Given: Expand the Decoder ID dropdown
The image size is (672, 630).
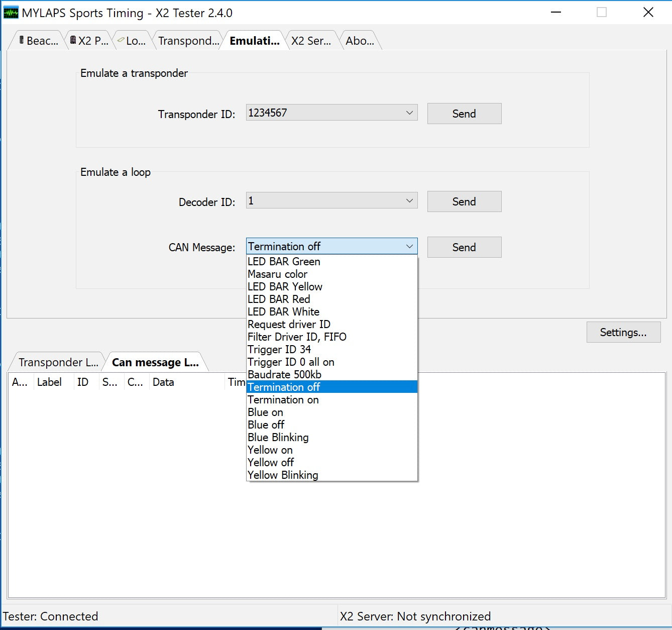Looking at the screenshot, I should pyautogui.click(x=409, y=201).
